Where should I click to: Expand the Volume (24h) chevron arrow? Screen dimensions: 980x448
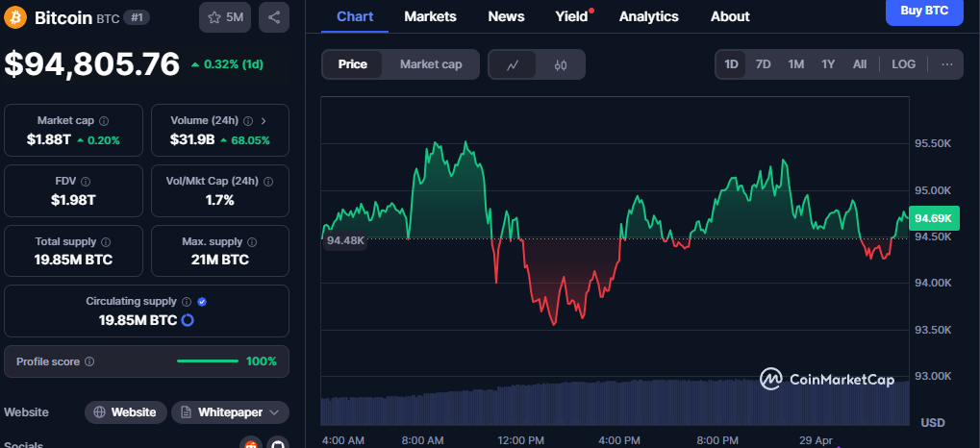pyautogui.click(x=264, y=120)
